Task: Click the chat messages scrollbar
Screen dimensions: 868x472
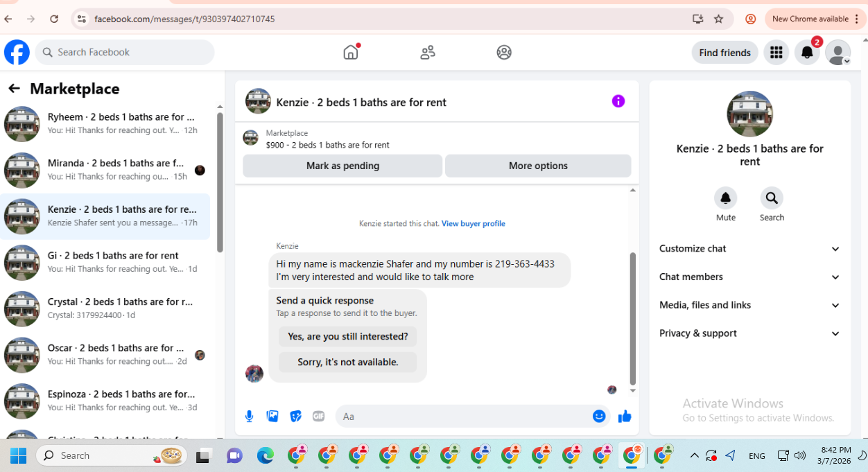Action: [x=632, y=318]
